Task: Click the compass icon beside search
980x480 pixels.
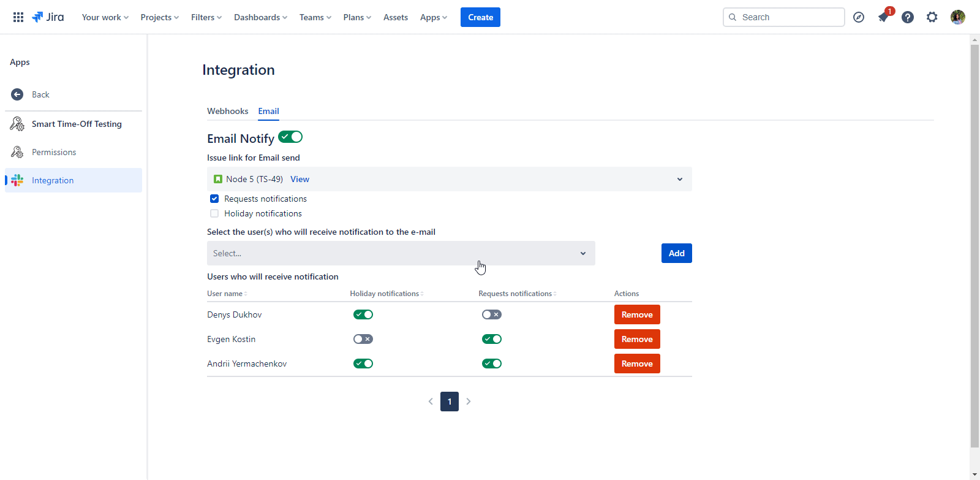Action: point(859,17)
